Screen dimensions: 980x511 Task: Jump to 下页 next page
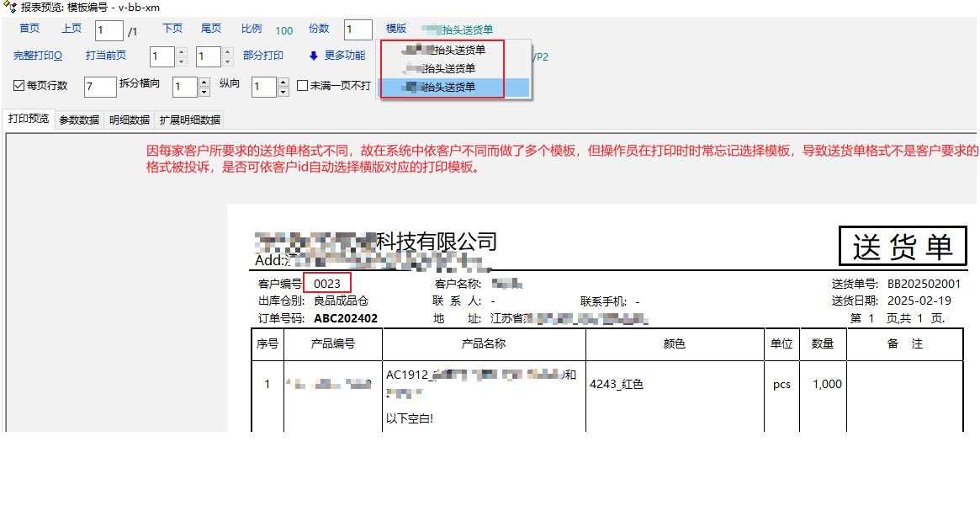[x=172, y=29]
